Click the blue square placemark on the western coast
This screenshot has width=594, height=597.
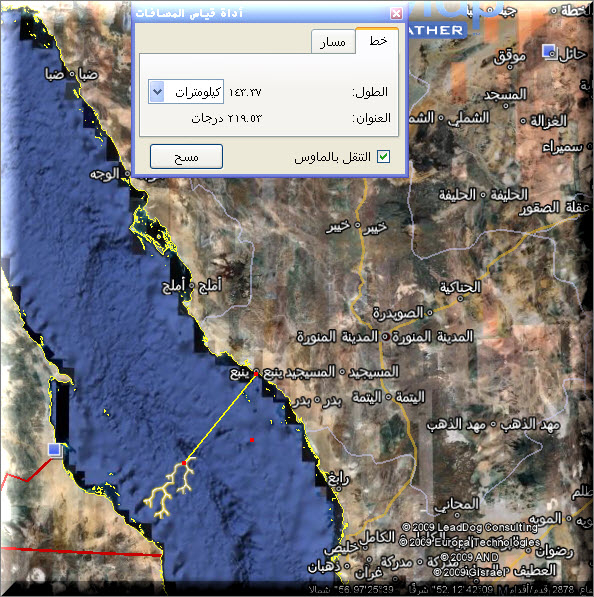[x=55, y=450]
